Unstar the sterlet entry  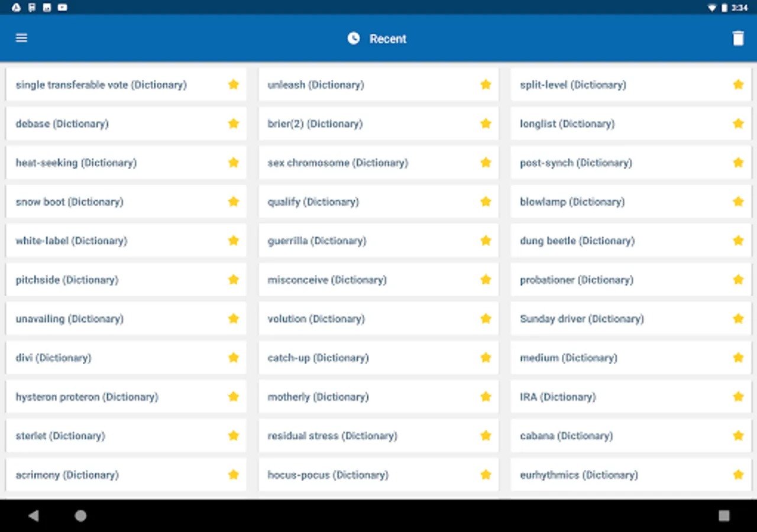pos(234,436)
